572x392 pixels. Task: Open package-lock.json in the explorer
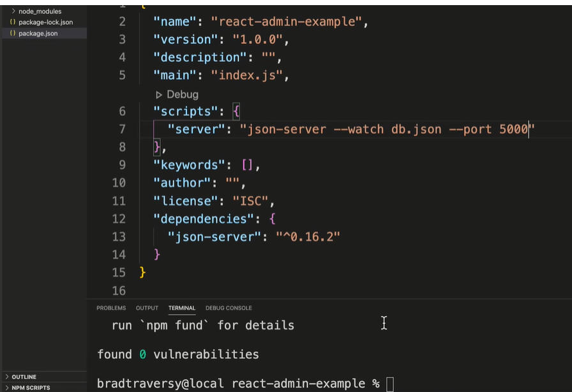(x=45, y=22)
